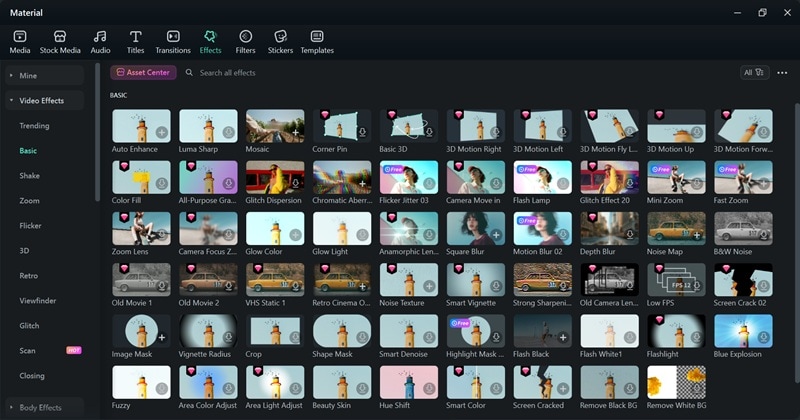Viewport: 800px width, 420px height.
Task: Open the Templates tab
Action: tap(317, 42)
